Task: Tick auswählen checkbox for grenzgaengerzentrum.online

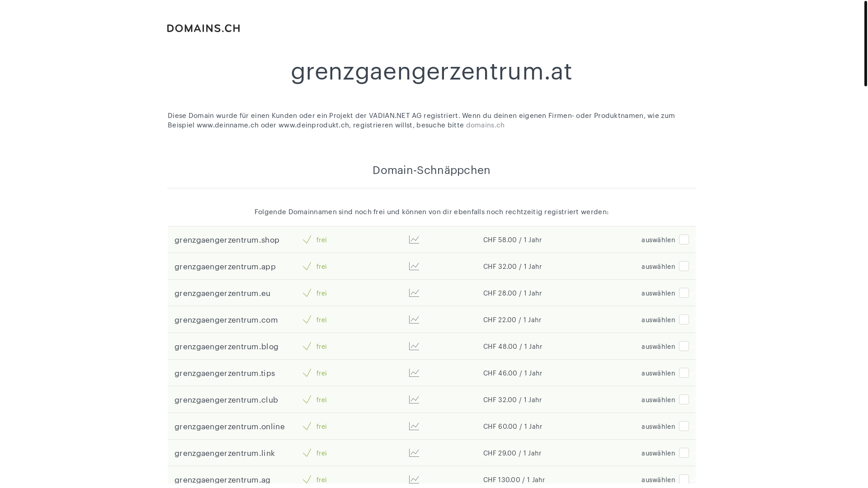Action: 684,426
